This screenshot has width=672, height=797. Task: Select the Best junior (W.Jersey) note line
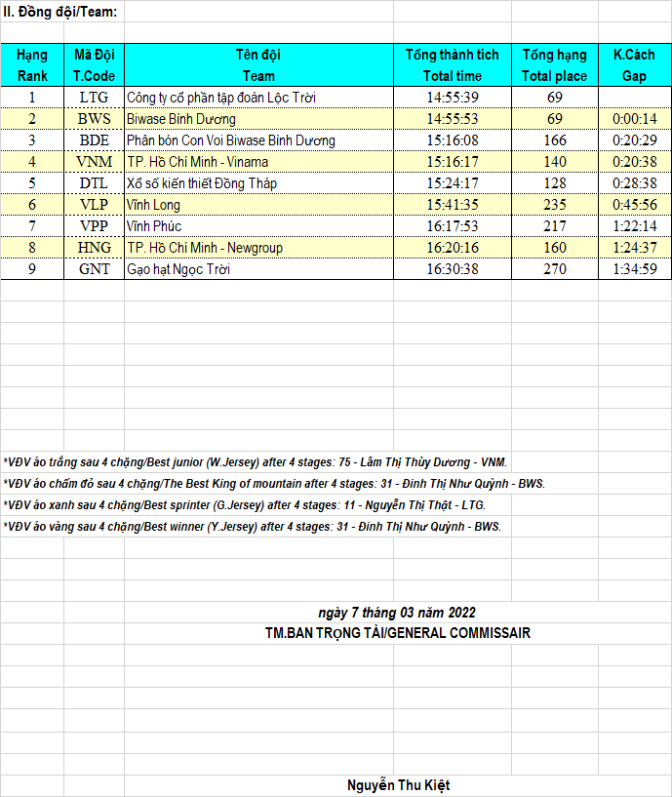click(x=256, y=462)
